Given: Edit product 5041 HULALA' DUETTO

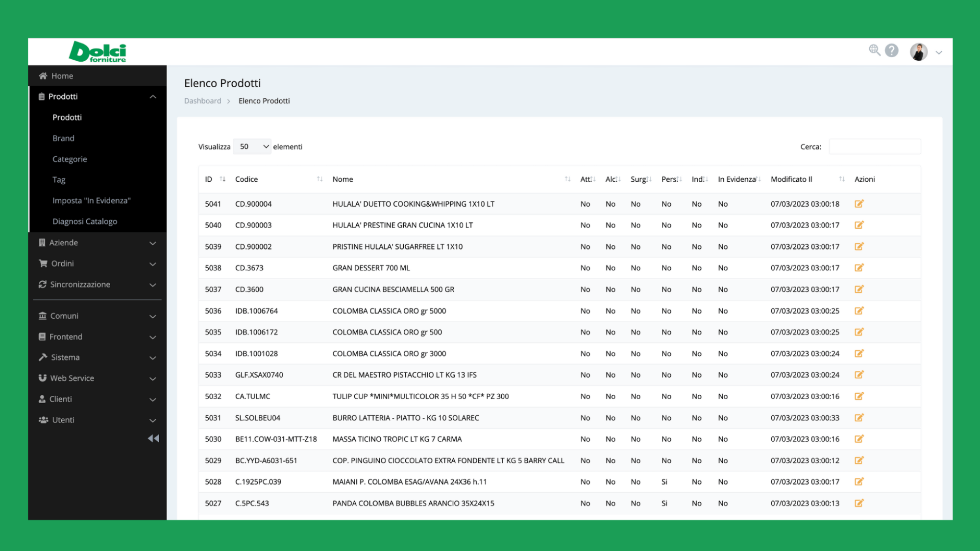Looking at the screenshot, I should point(859,204).
